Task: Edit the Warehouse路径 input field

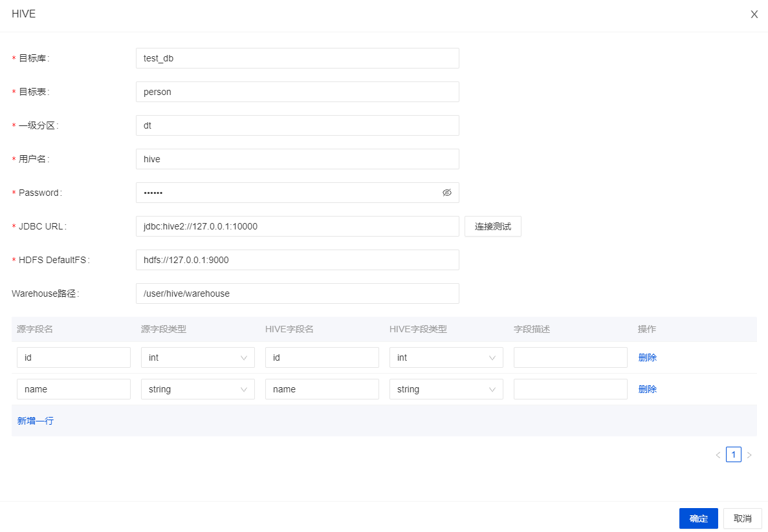Action: coord(297,293)
